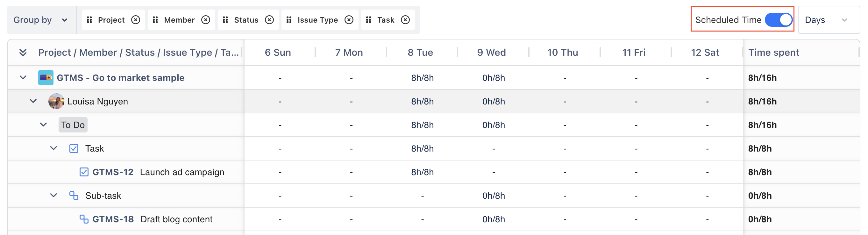Click the Task issue type checkbox icon

[74, 148]
